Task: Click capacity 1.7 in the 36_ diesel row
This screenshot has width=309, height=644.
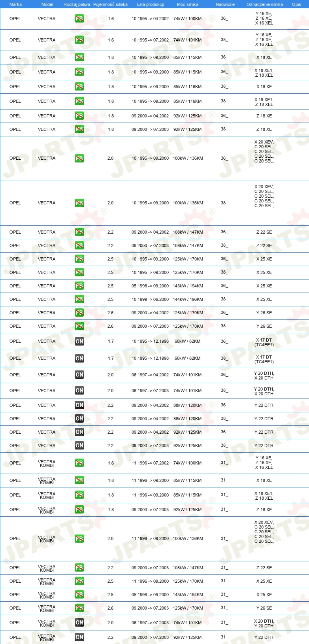Action: point(111,341)
